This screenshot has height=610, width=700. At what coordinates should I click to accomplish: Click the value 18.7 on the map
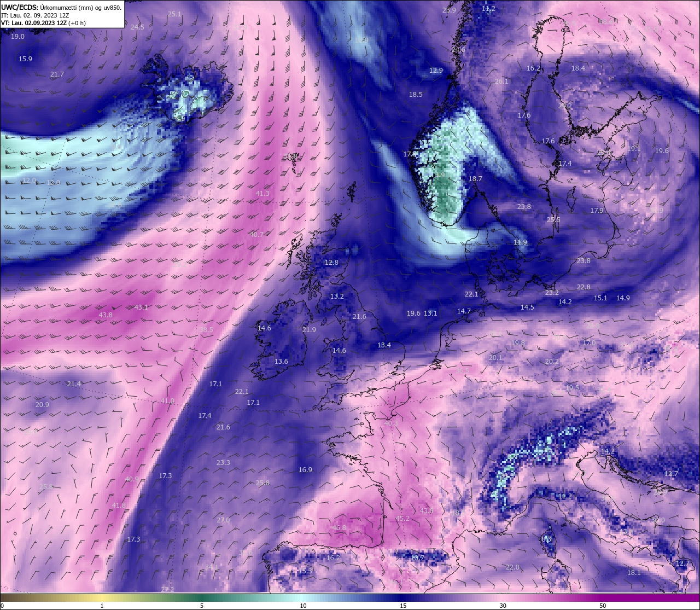[475, 179]
